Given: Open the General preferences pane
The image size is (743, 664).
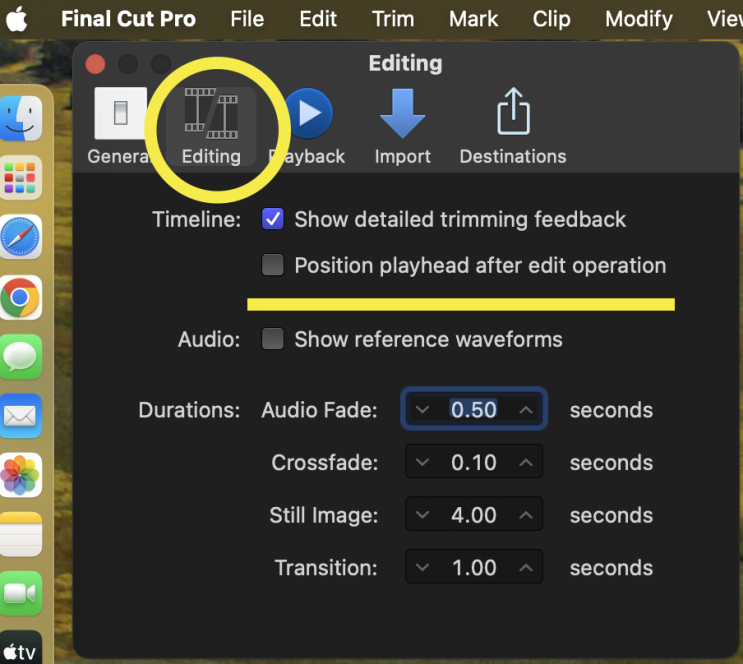Looking at the screenshot, I should click(119, 125).
